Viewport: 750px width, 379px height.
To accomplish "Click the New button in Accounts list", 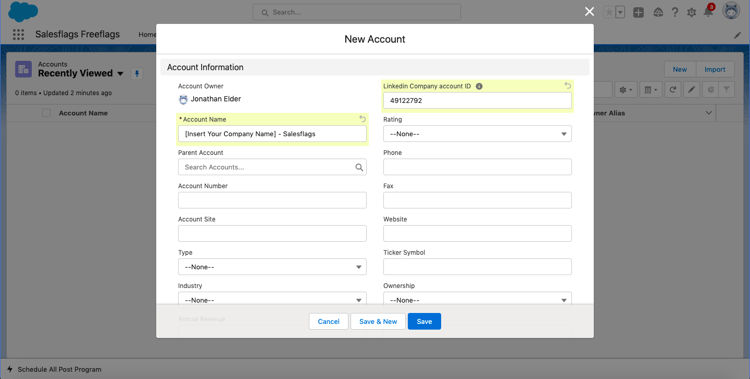I will point(680,69).
